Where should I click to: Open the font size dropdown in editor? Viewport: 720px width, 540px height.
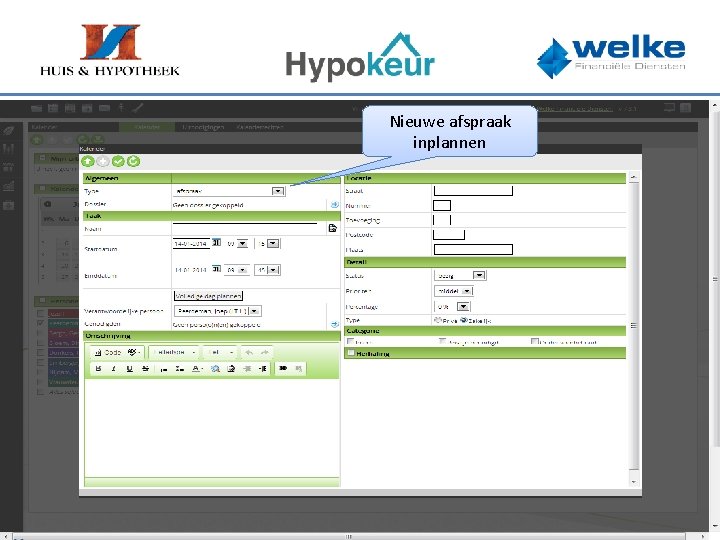coord(219,352)
